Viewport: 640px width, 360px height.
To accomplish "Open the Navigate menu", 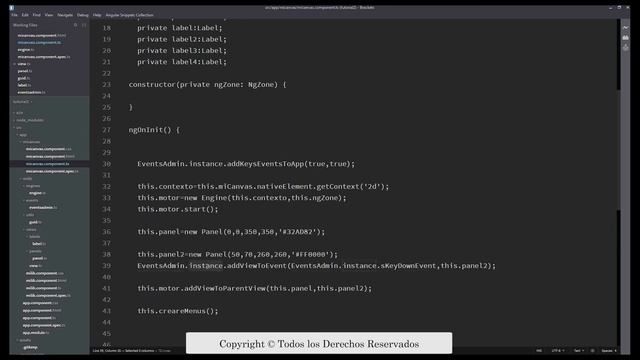I will point(65,15).
